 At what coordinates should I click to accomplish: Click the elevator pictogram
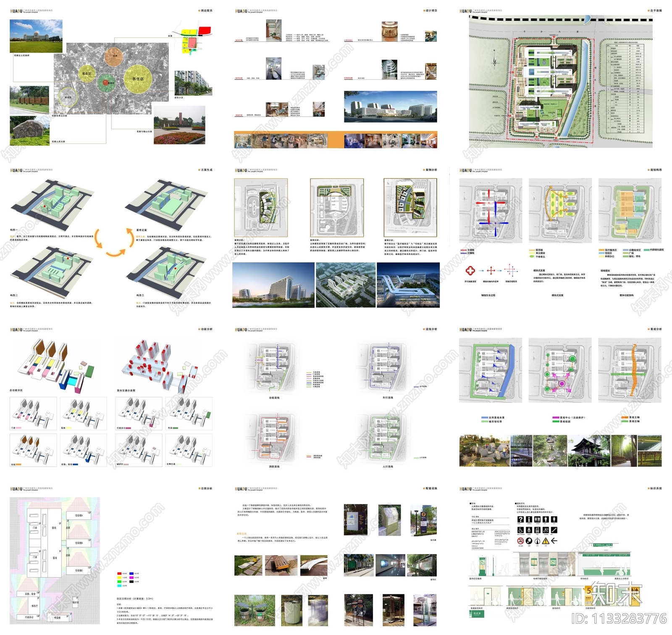pyautogui.click(x=537, y=530)
